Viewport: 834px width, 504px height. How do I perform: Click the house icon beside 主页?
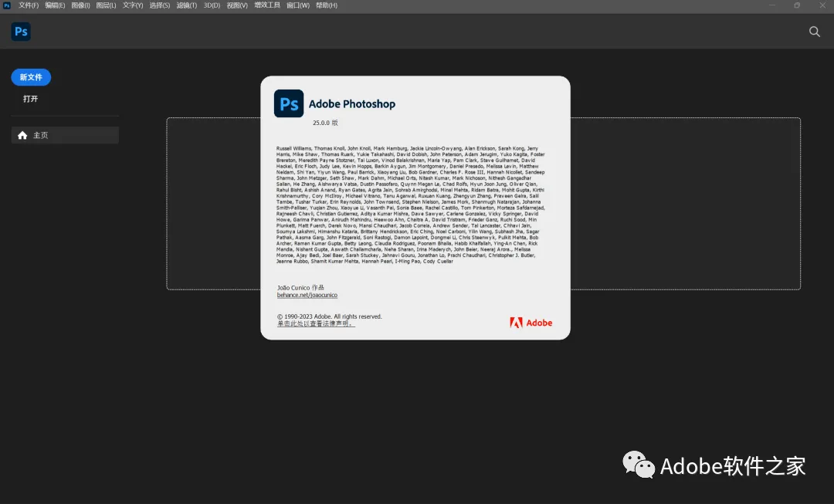tap(22, 135)
